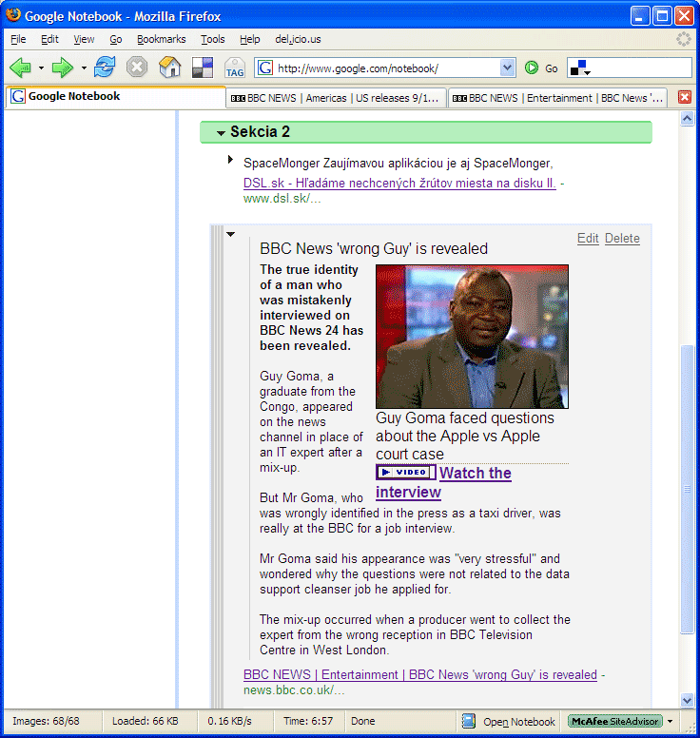The width and height of the screenshot is (700, 738).
Task: Open the McAfee SiteAdvisor dropdown arrow
Action: [x=671, y=722]
